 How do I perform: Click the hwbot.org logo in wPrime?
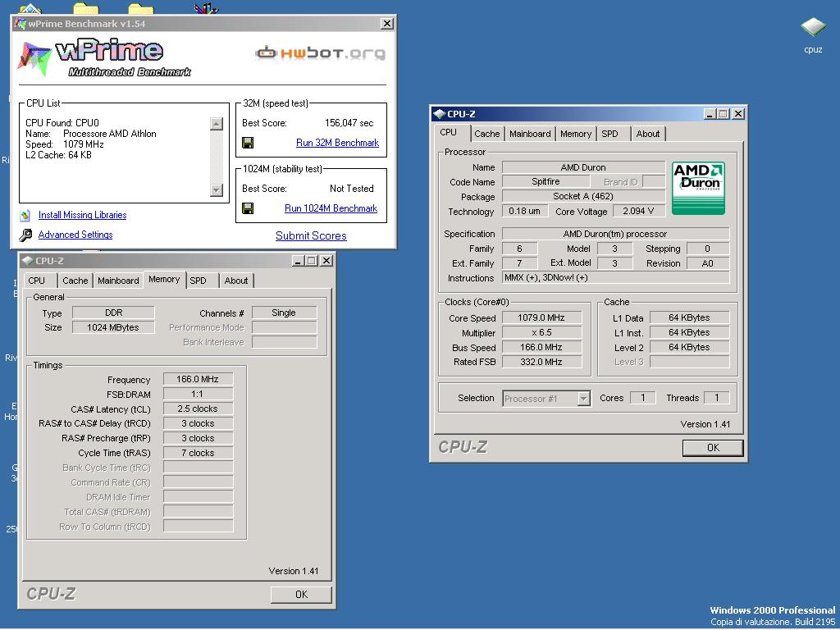click(x=321, y=53)
